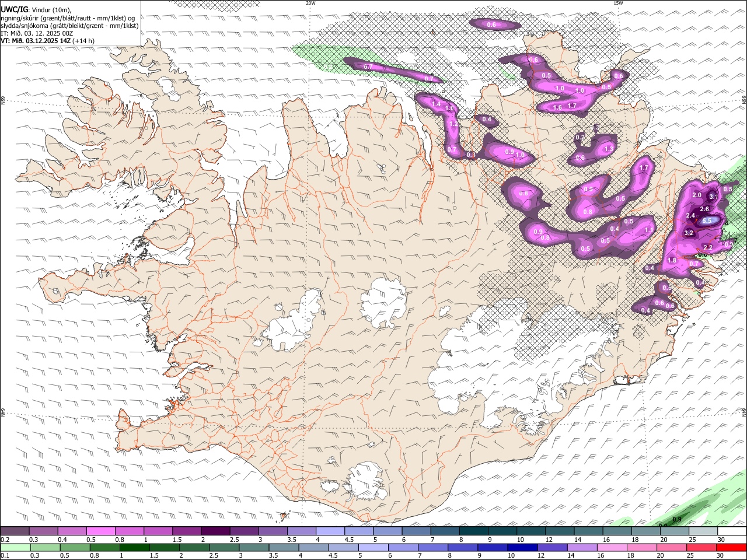Click the 2.4 precipitation value

[691, 216]
